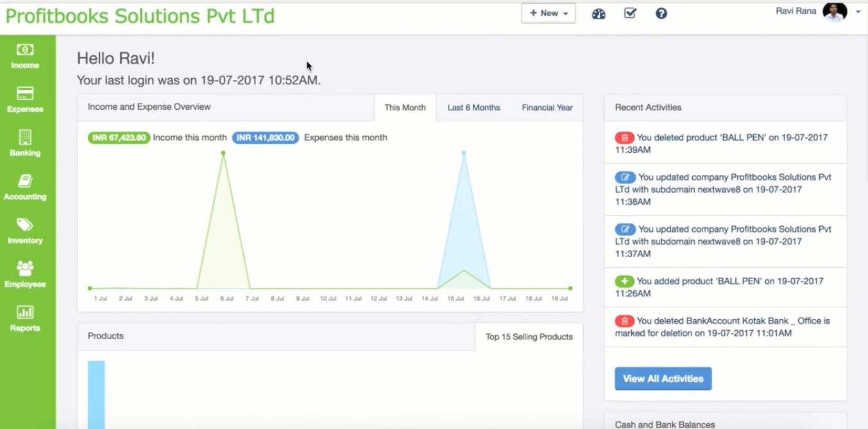Viewport: 868px width, 429px height.
Task: Click the '19 Jul' axis label
Action: coord(559,299)
